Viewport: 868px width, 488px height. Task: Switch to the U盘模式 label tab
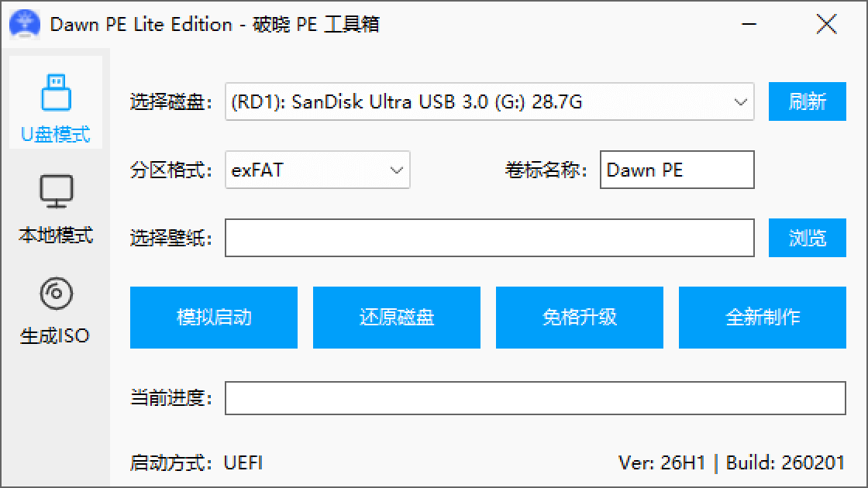point(55,134)
